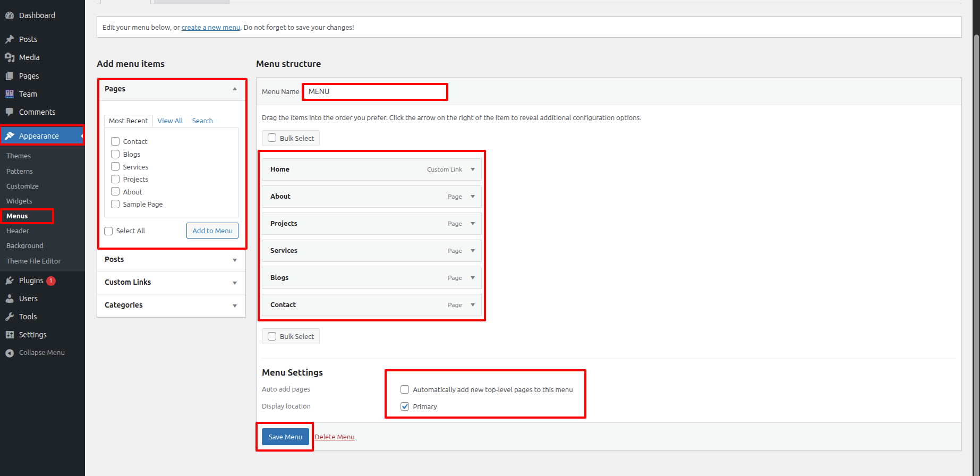
Task: Check the Sample Page checkbox
Action: (115, 205)
